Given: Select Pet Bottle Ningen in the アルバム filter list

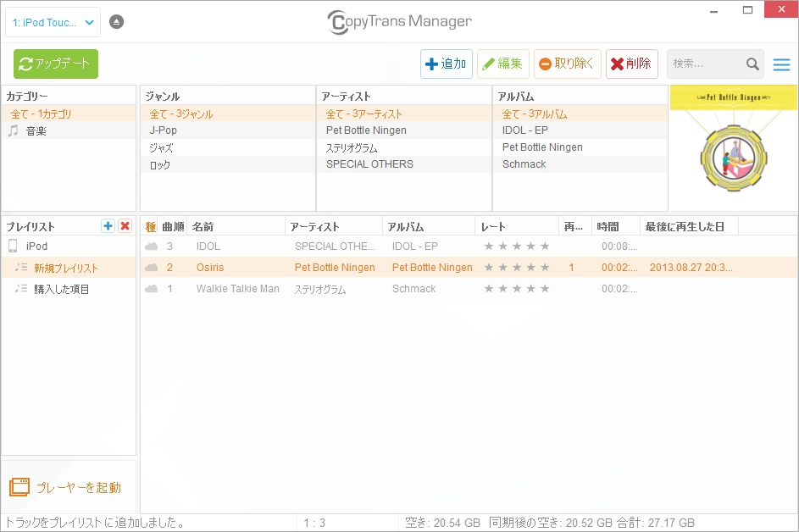Looking at the screenshot, I should tap(580, 147).
